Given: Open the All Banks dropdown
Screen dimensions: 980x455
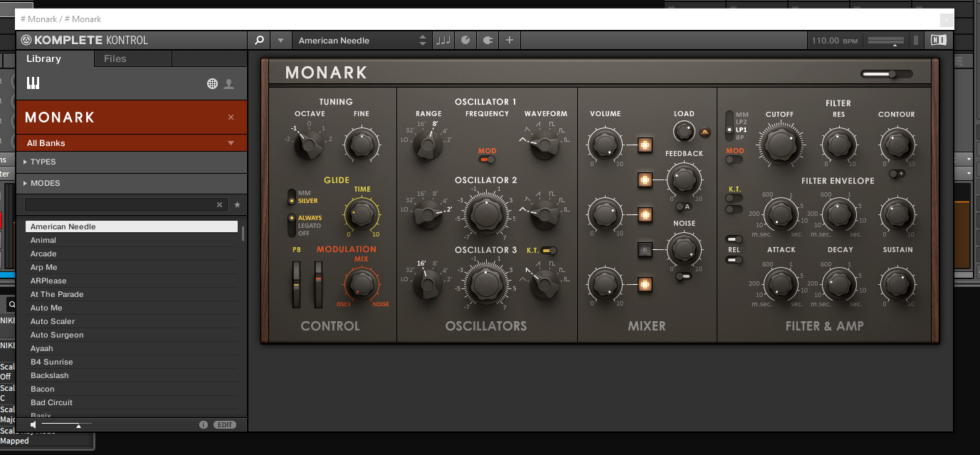Looking at the screenshot, I should tap(132, 143).
